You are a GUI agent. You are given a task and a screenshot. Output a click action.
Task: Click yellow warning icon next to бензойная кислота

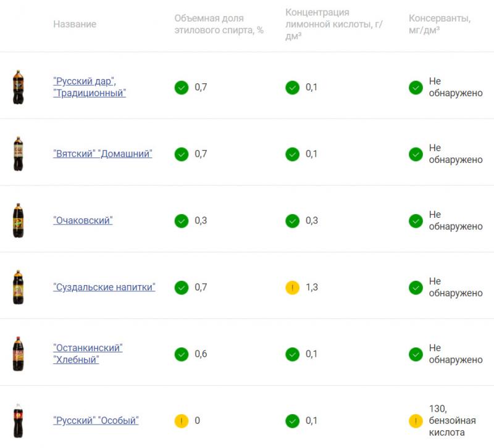click(416, 421)
